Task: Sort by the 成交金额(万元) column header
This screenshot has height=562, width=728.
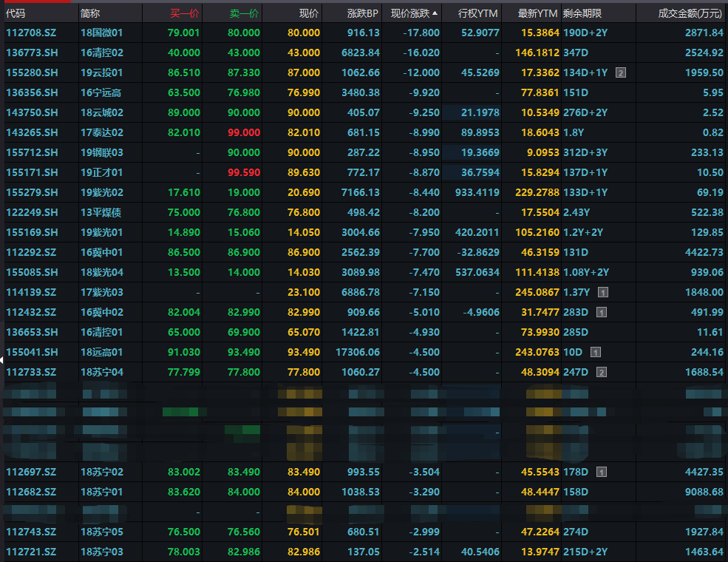Action: click(x=690, y=13)
